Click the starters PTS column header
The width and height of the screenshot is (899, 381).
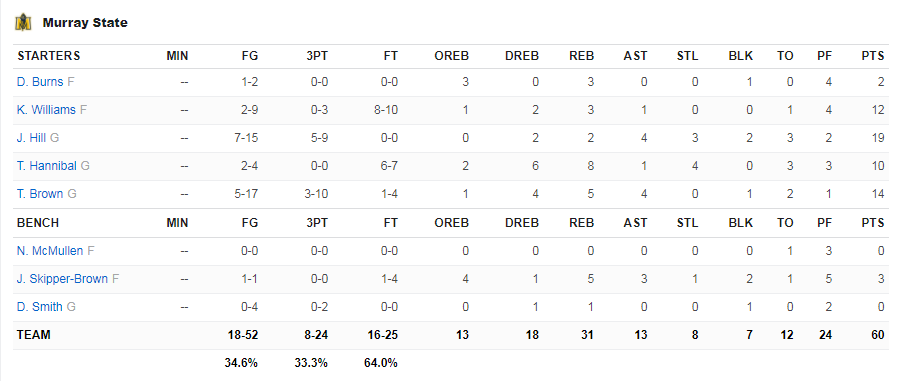(x=873, y=56)
